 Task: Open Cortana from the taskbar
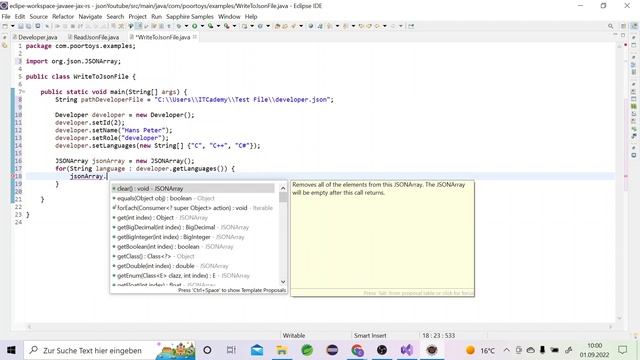tap(207, 350)
